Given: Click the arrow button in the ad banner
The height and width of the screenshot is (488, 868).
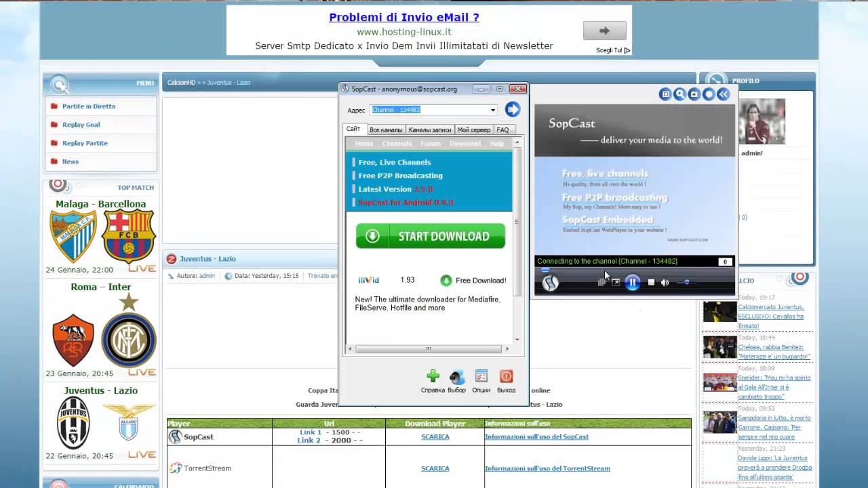Looking at the screenshot, I should pyautogui.click(x=604, y=30).
